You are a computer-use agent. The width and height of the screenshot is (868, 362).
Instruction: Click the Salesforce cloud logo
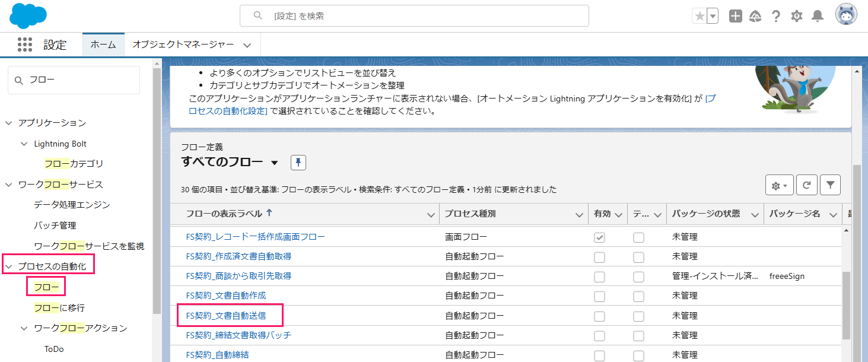click(28, 16)
